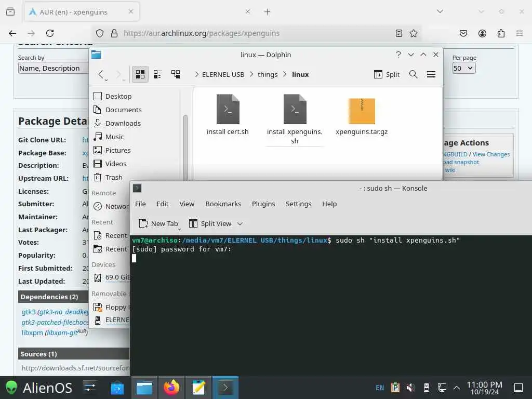Toggle Firefox reader view icon
Viewport: 532px width, 399px height.
pyautogui.click(x=399, y=33)
